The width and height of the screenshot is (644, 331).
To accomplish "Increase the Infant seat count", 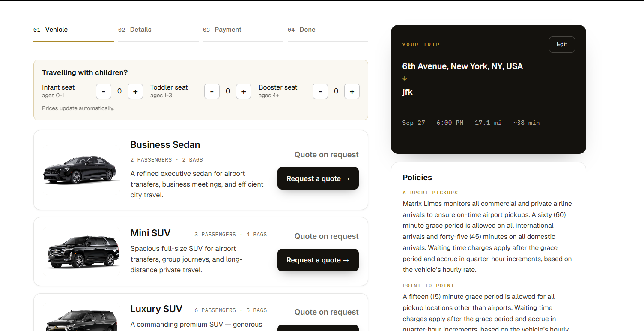I will [135, 91].
